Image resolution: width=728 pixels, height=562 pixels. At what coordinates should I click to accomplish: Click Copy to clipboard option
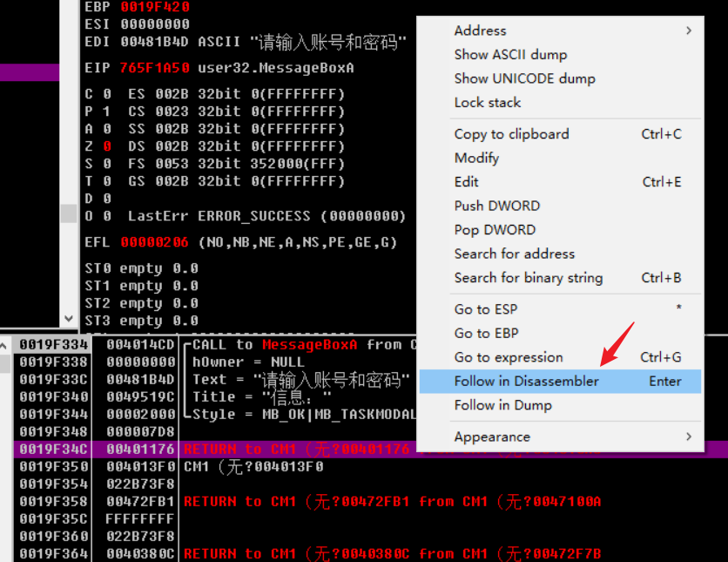coord(511,134)
